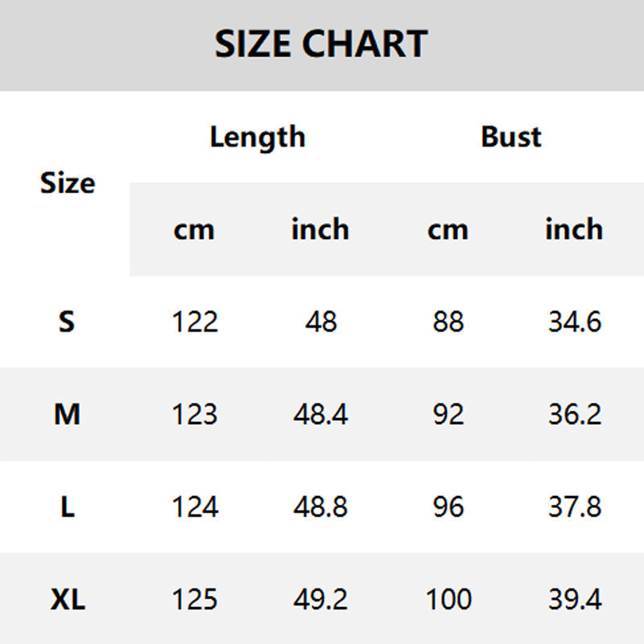This screenshot has width=644, height=644.
Task: Click the 100 bust cm cell
Action: tap(448, 600)
